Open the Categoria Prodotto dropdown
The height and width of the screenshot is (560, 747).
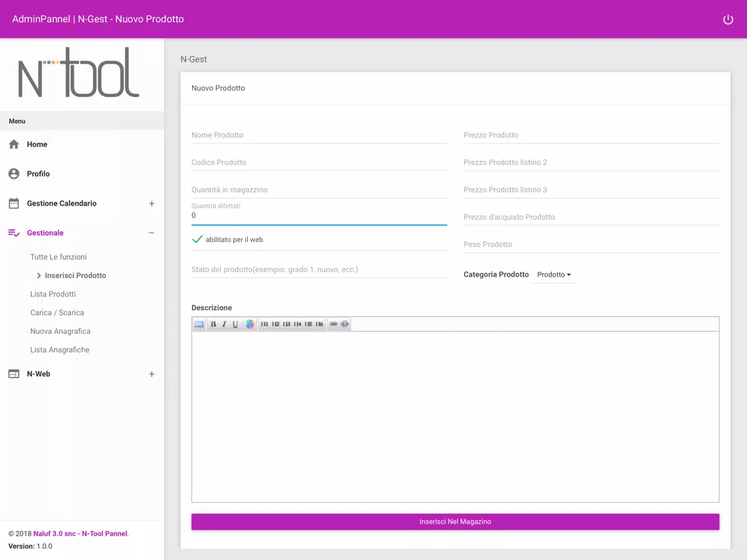[x=554, y=275]
